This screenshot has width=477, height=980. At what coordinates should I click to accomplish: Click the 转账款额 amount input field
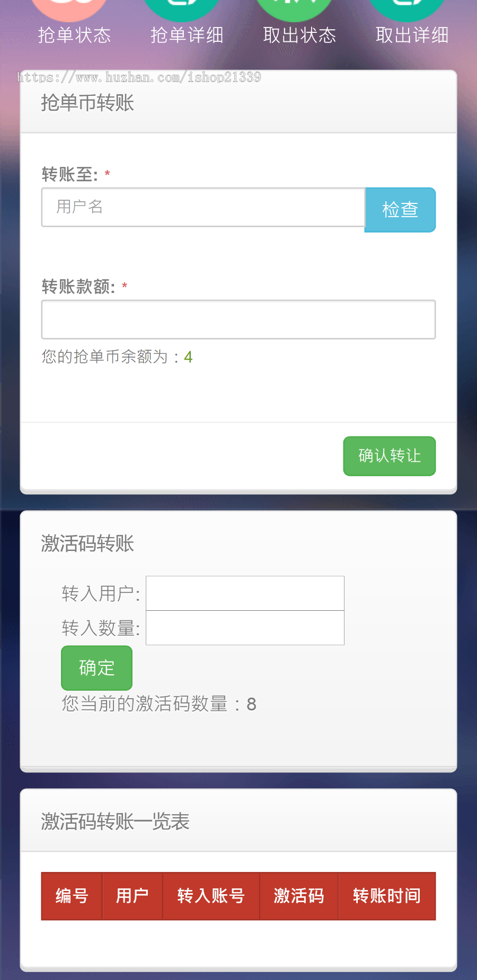(238, 319)
